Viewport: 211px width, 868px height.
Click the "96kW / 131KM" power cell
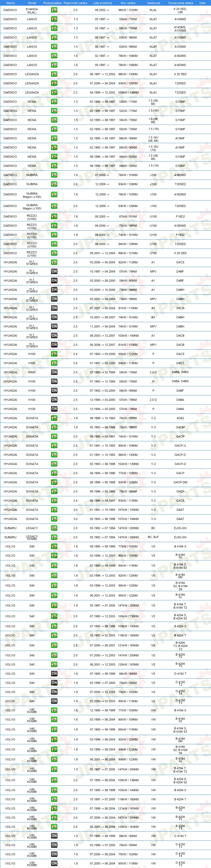[128, 10]
